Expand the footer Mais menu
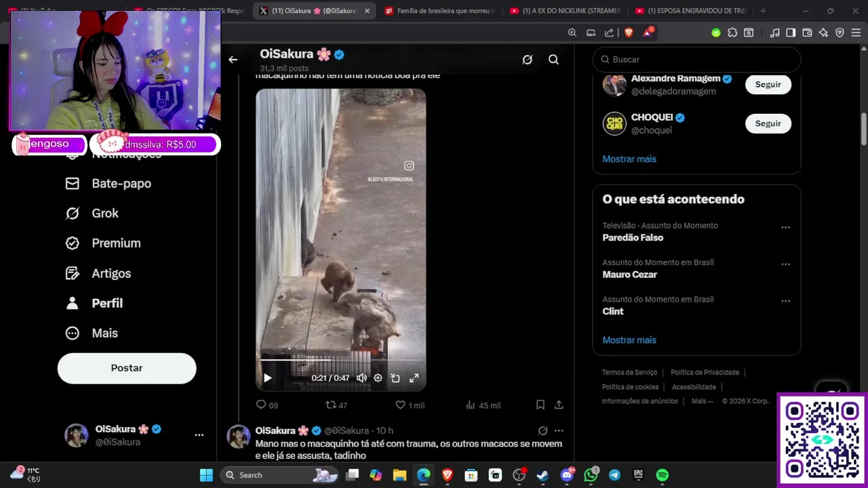Viewport: 868px width, 488px height. (x=702, y=401)
